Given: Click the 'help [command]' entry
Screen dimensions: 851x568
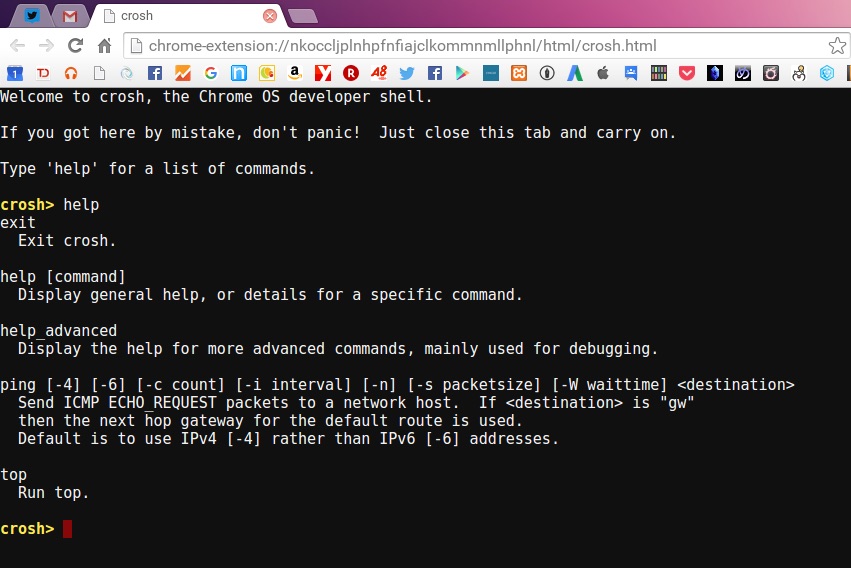Looking at the screenshot, I should point(63,277).
